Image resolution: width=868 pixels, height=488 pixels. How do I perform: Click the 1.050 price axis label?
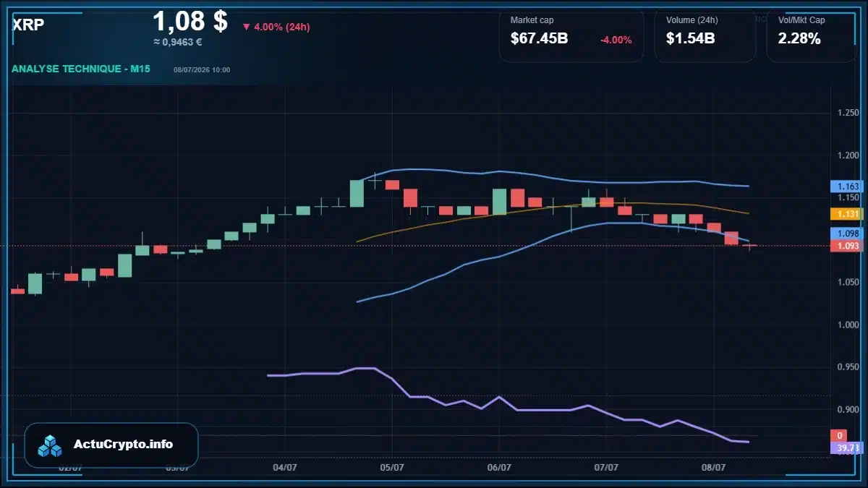click(847, 283)
